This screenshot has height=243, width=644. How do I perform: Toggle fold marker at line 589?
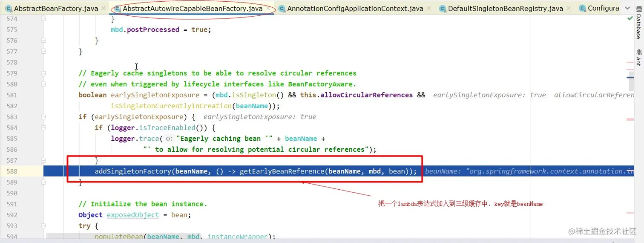coord(43,182)
